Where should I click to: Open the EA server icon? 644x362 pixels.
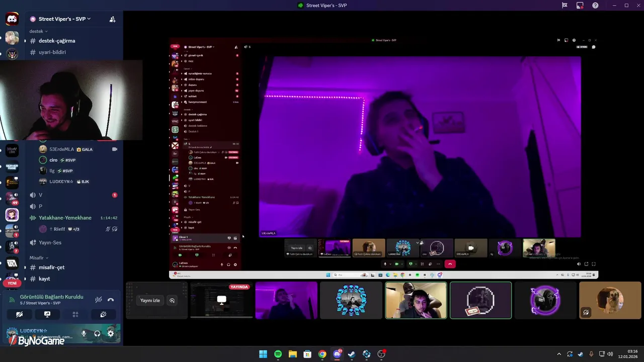tap(12, 263)
